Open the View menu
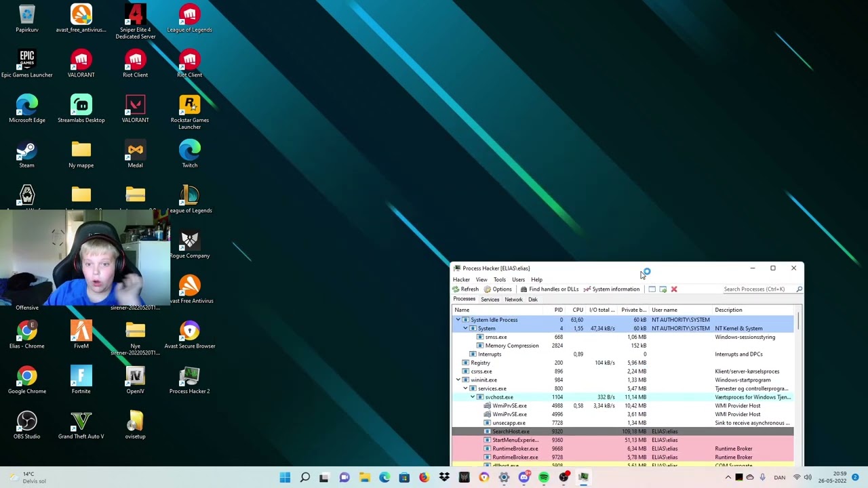This screenshot has width=868, height=488. 481,279
